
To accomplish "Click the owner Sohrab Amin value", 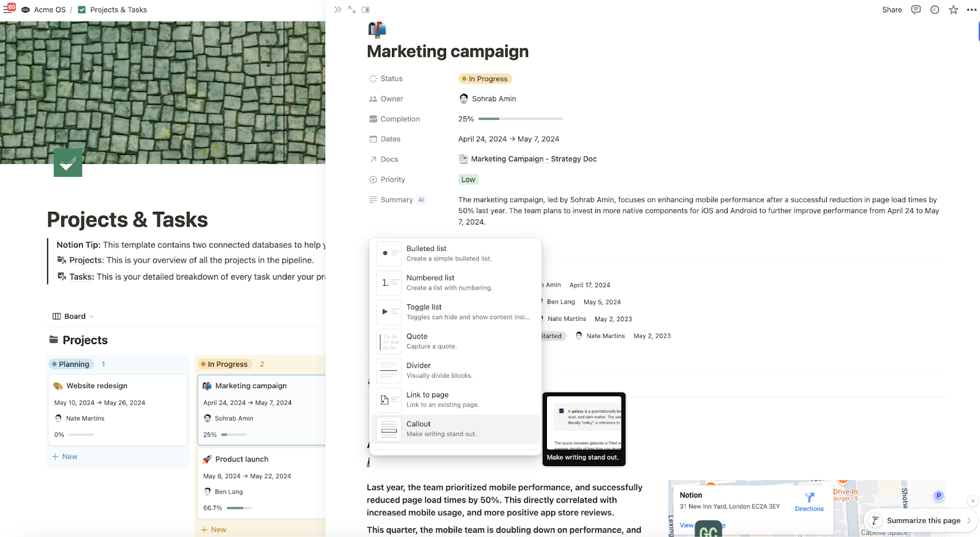I will tap(488, 99).
